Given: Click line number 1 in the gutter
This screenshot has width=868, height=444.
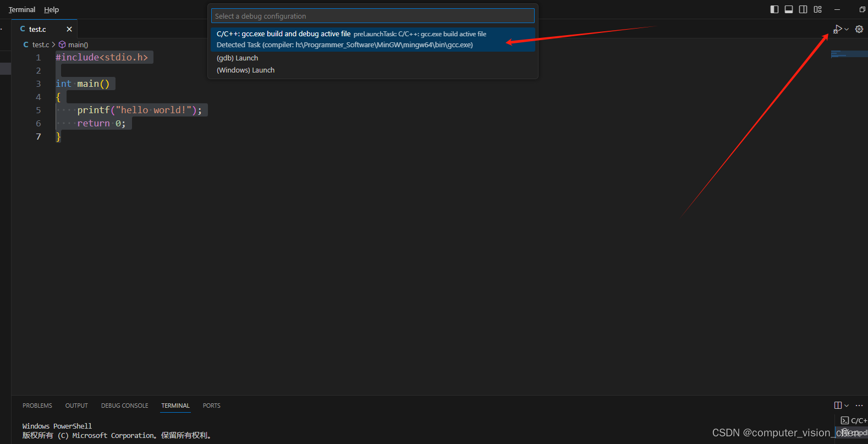Looking at the screenshot, I should pos(39,57).
